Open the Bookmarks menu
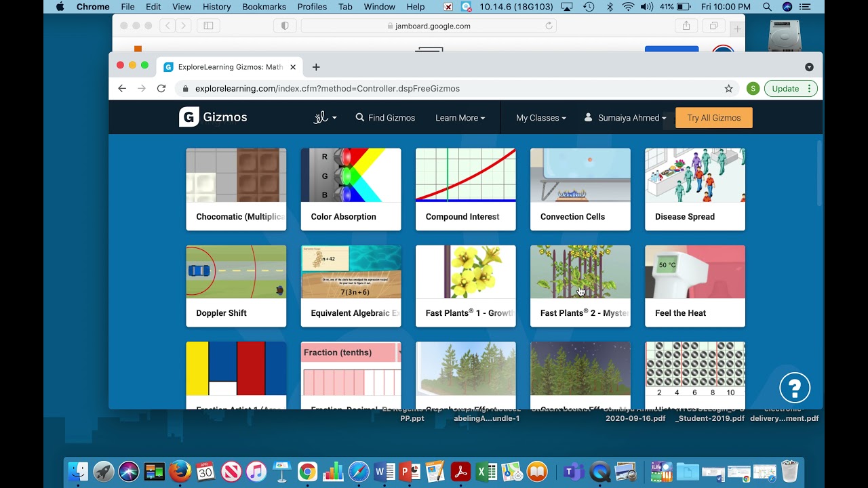This screenshot has width=868, height=488. (264, 7)
